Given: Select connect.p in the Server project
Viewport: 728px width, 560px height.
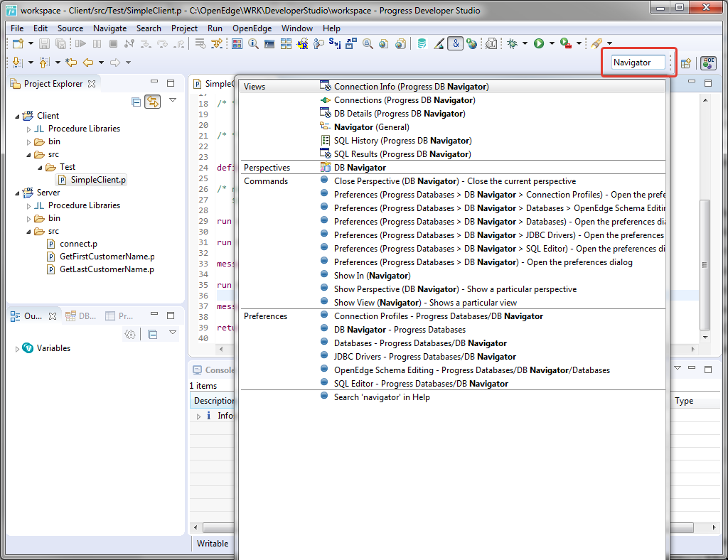Looking at the screenshot, I should coord(78,244).
